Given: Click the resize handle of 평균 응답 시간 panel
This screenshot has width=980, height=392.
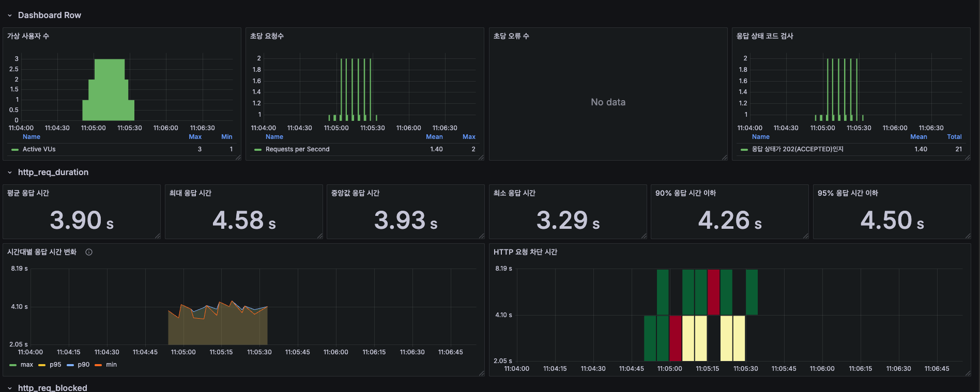Looking at the screenshot, I should (x=158, y=236).
